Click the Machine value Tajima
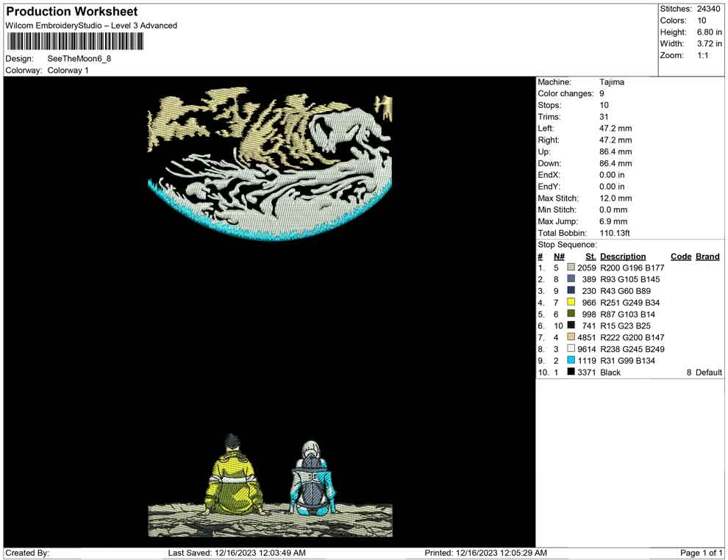Image resolution: width=728 pixels, height=560 pixels. tap(612, 82)
